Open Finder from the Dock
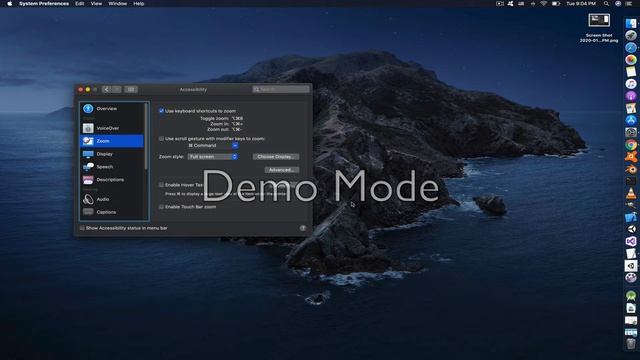The width and height of the screenshot is (640, 360). point(631,24)
